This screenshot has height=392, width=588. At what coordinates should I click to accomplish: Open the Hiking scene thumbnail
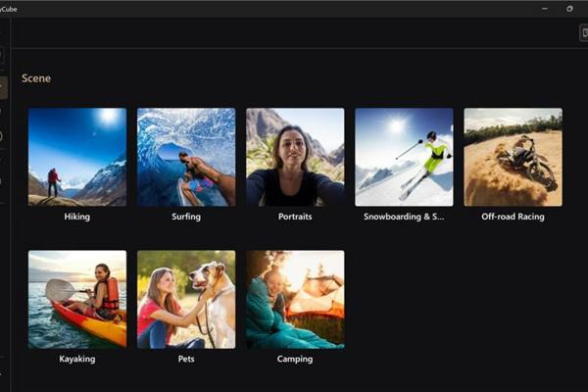(77, 157)
